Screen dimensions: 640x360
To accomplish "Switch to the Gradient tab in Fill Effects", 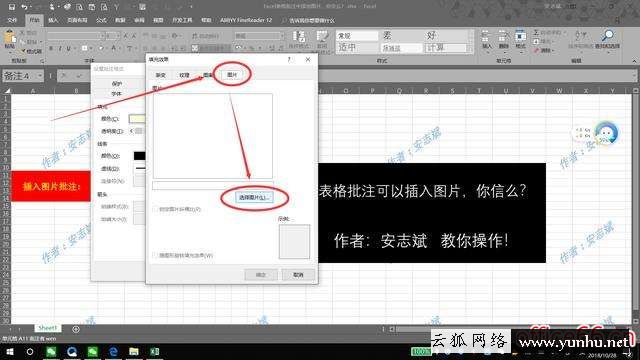I will (161, 75).
